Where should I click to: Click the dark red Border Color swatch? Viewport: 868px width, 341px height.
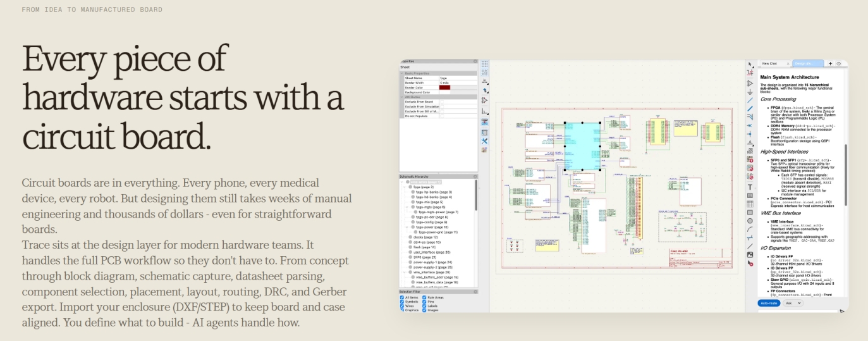tap(445, 87)
